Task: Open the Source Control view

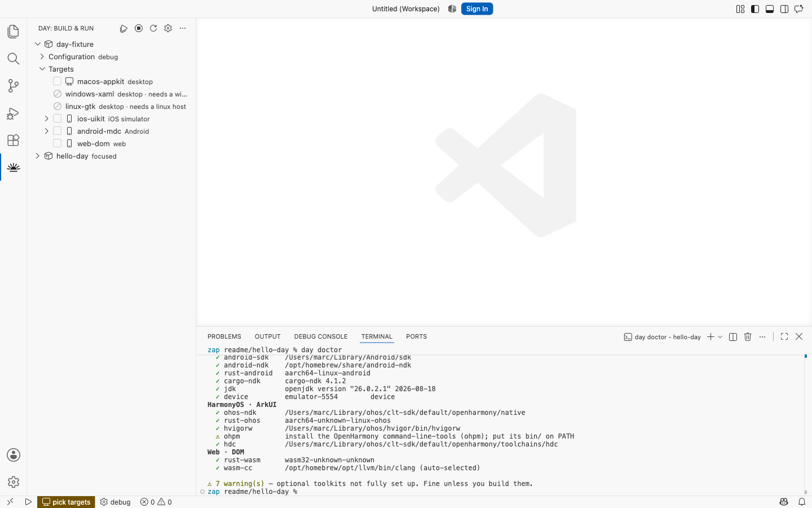Action: 14,86
